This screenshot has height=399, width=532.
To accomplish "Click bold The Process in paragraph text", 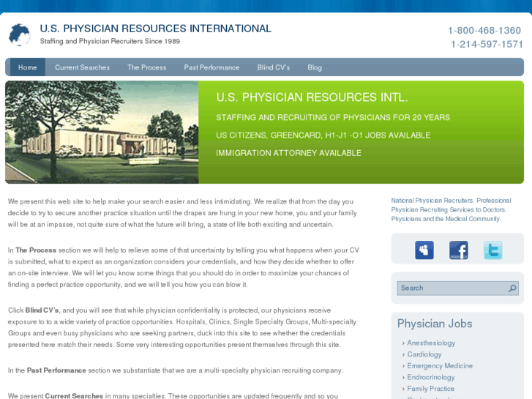I will (36, 250).
